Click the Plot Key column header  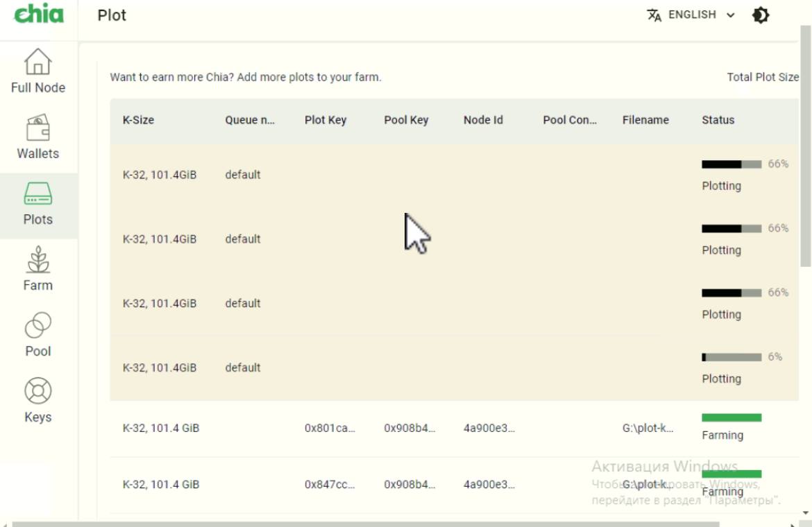click(325, 120)
